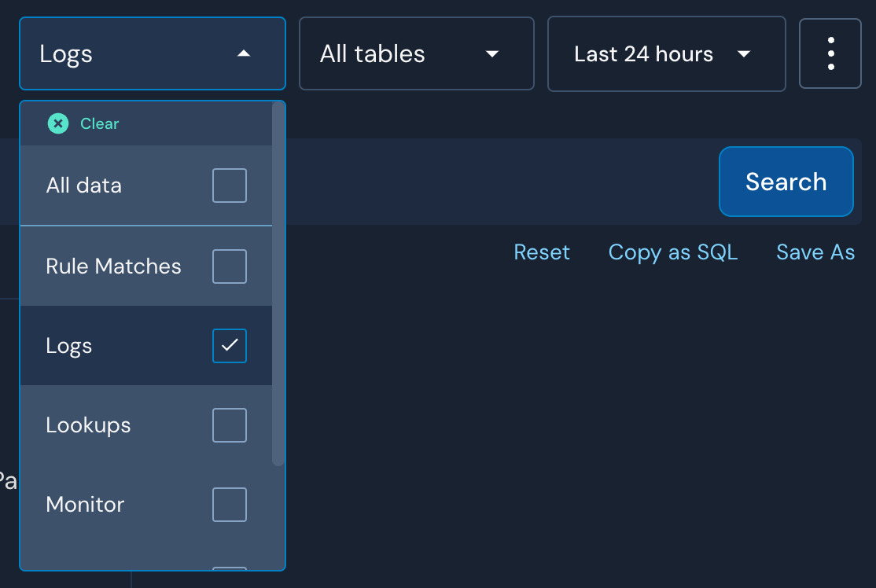This screenshot has width=876, height=588.
Task: Click the Copy as SQL link
Action: click(x=672, y=252)
